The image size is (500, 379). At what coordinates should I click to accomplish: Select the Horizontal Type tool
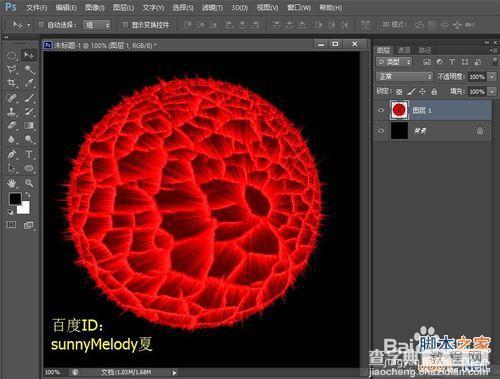click(29, 154)
